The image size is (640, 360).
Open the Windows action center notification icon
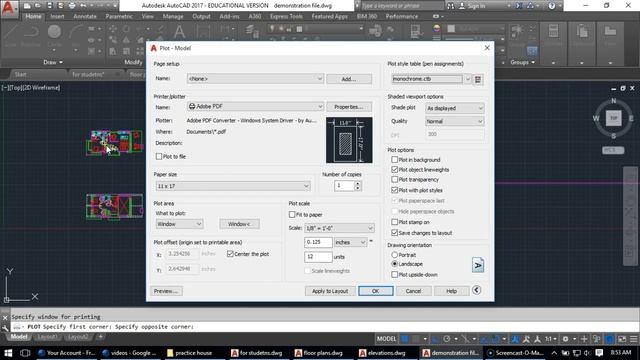coord(599,353)
